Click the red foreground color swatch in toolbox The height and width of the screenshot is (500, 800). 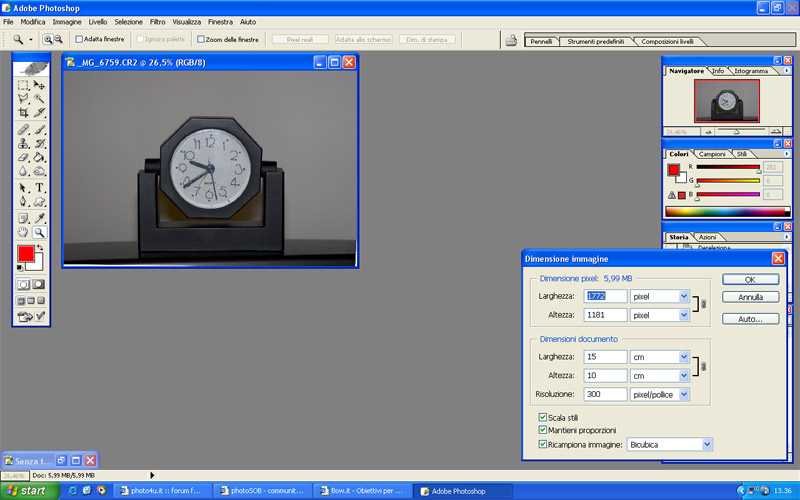pyautogui.click(x=25, y=256)
